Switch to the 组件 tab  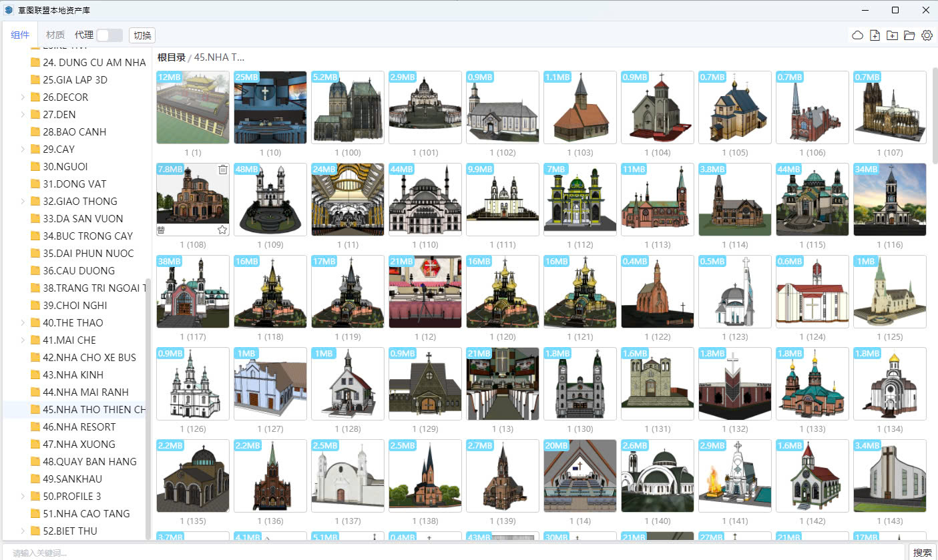[x=20, y=35]
